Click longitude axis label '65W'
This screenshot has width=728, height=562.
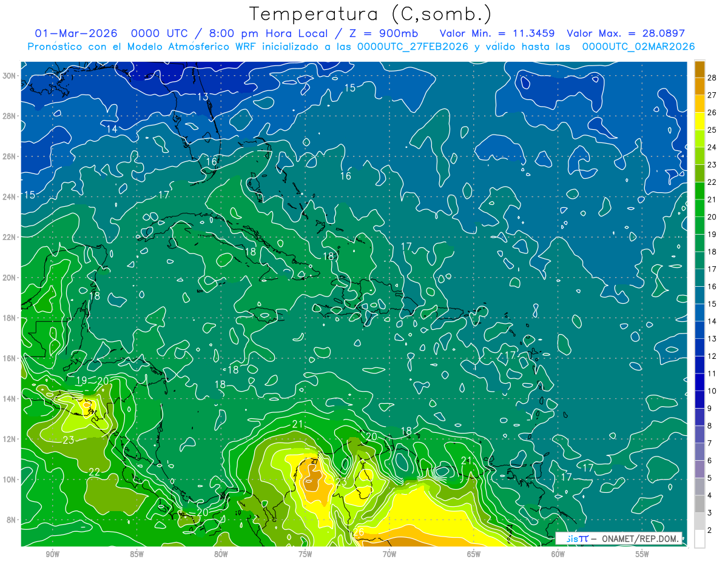click(474, 554)
